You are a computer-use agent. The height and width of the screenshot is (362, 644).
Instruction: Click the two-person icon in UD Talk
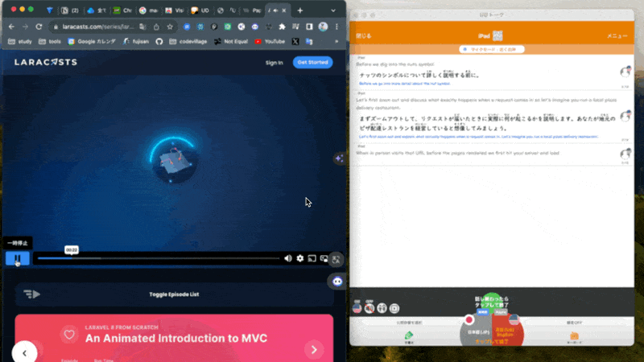coord(382,308)
